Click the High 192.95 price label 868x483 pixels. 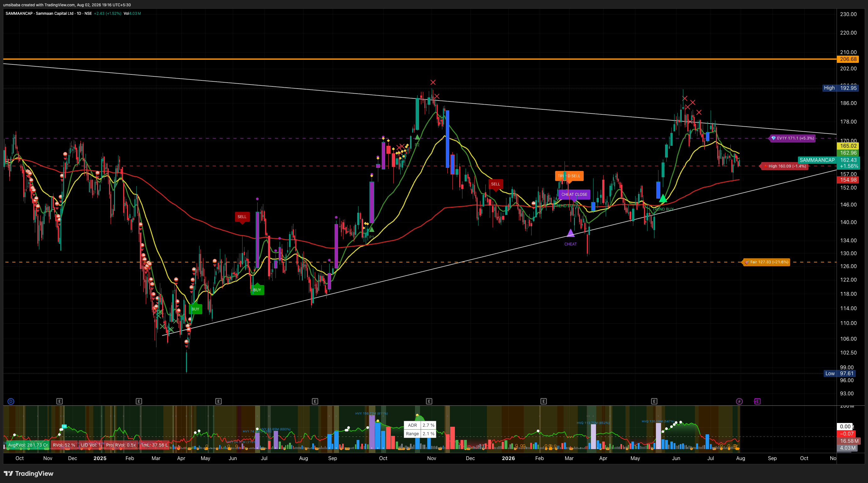840,88
